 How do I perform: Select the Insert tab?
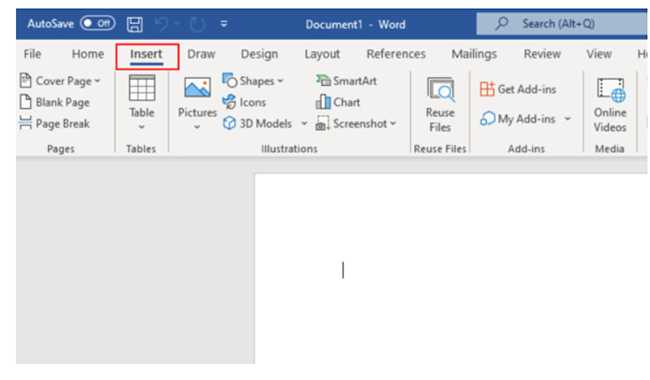pos(146,54)
